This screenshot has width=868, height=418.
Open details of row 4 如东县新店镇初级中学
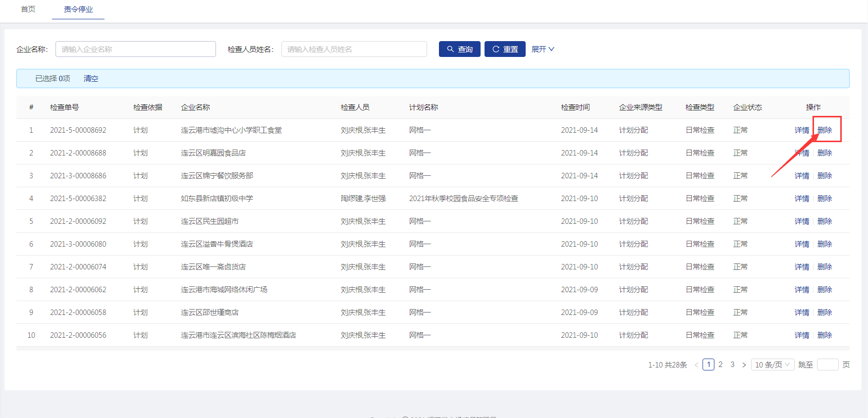point(802,199)
